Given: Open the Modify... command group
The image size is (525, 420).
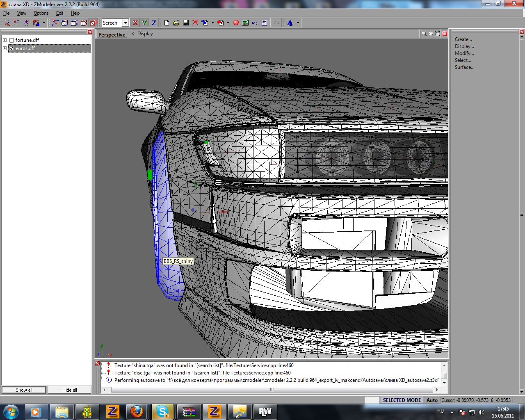Looking at the screenshot, I should click(x=464, y=53).
